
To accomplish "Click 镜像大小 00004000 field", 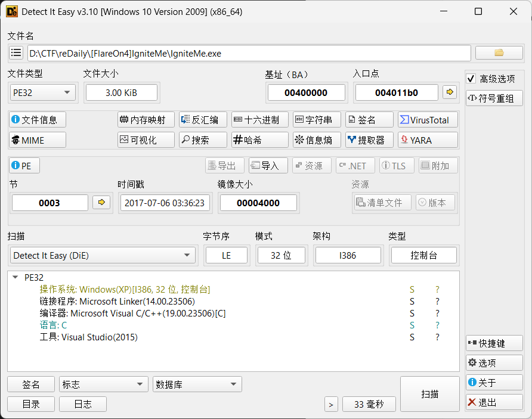I will (258, 203).
